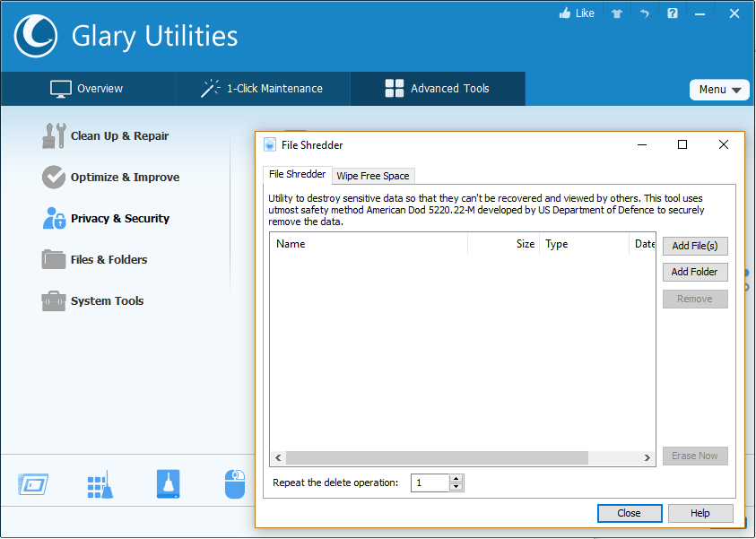Sort list by the Type column header

coord(584,244)
